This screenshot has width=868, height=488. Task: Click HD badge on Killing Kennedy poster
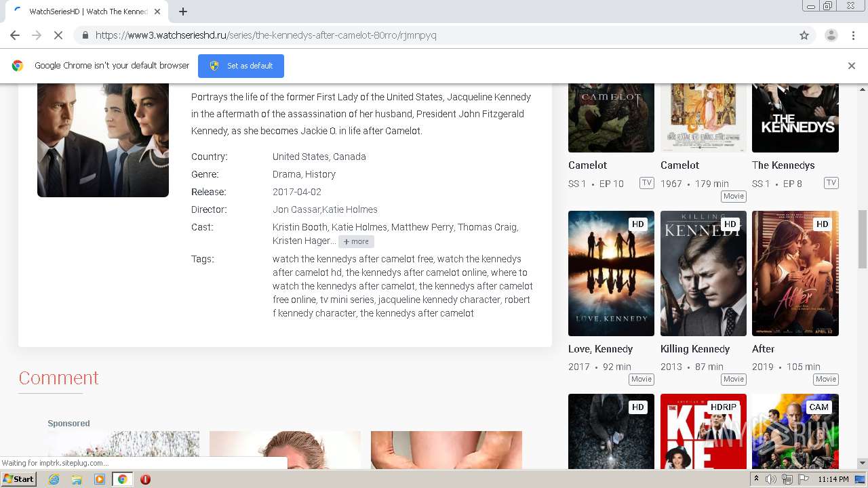pyautogui.click(x=730, y=224)
